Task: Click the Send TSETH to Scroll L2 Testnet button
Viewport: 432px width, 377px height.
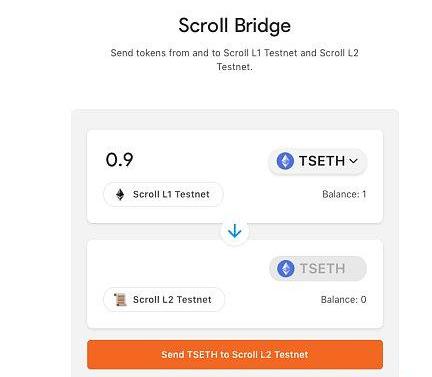Action: [x=235, y=354]
